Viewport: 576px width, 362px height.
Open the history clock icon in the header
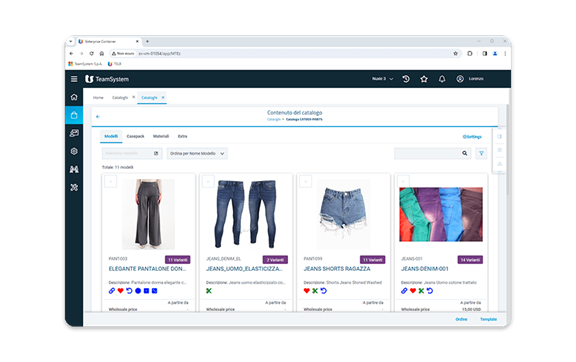click(406, 79)
